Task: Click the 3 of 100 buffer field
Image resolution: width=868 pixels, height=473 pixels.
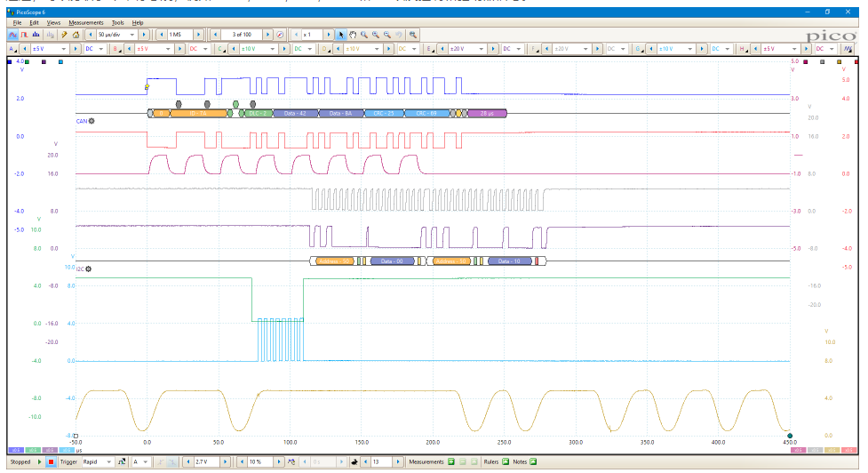Action: point(242,35)
